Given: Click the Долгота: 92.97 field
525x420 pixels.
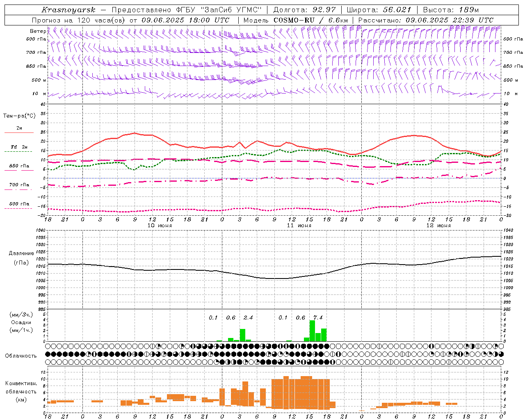Looking at the screenshot, I should tap(304, 10).
